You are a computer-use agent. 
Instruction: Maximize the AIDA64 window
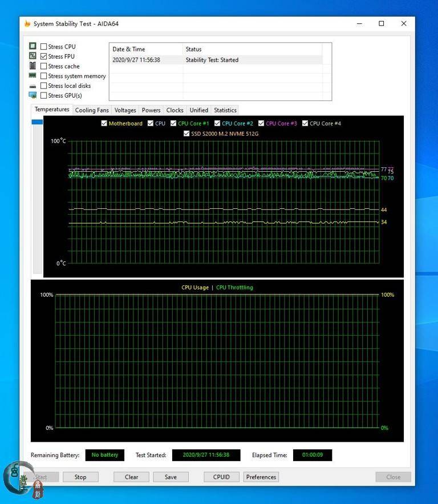(382, 23)
